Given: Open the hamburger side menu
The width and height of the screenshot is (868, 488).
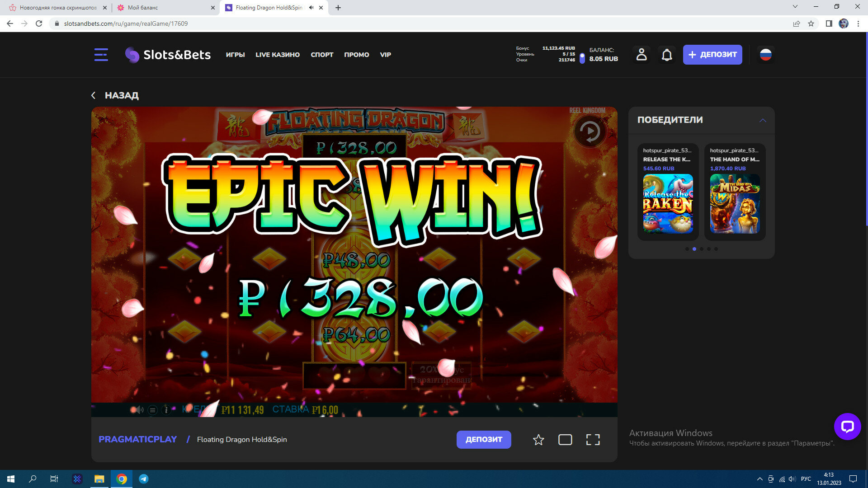Looking at the screenshot, I should pos(101,55).
